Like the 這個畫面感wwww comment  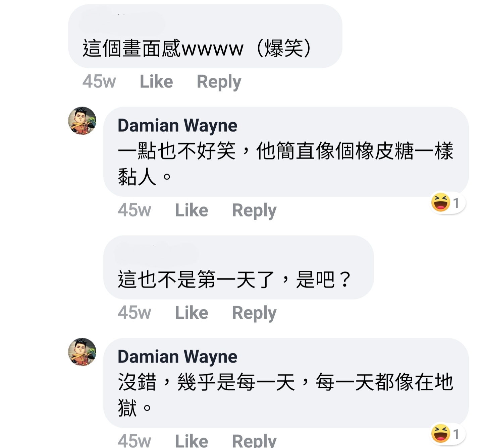[156, 81]
